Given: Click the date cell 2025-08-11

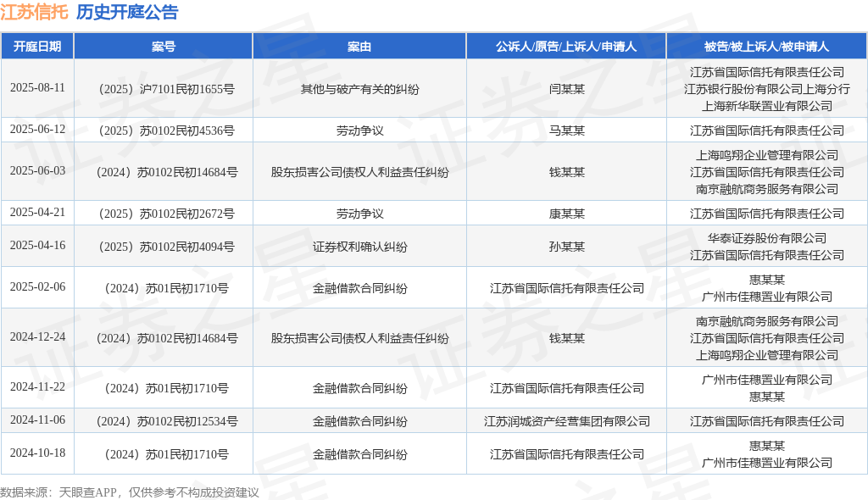Looking at the screenshot, I should click(x=37, y=88).
